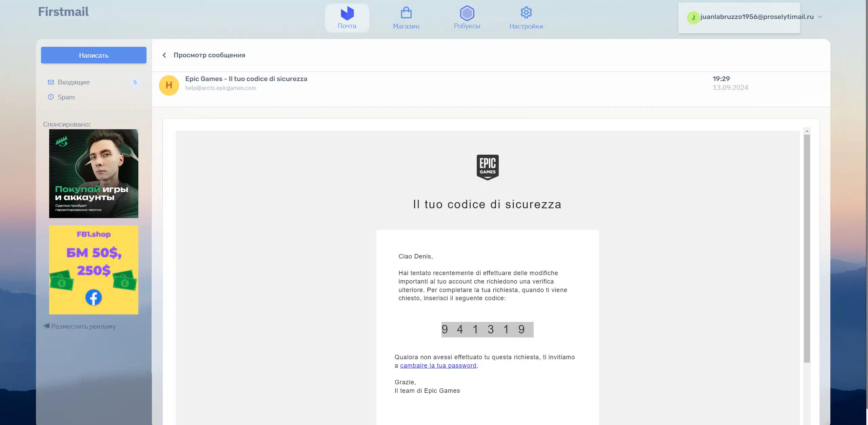
Task: Open the Почта mail icon
Action: tap(347, 13)
